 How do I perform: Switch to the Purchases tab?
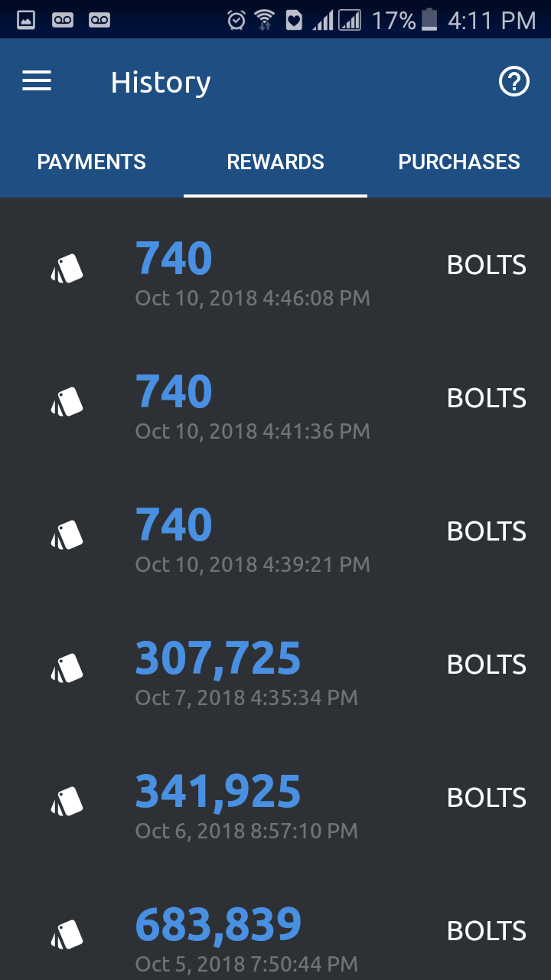(x=459, y=162)
